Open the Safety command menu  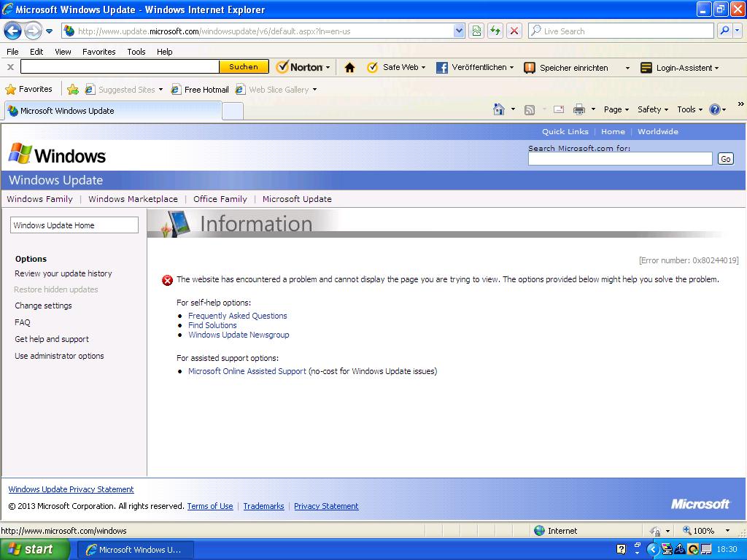tap(653, 109)
